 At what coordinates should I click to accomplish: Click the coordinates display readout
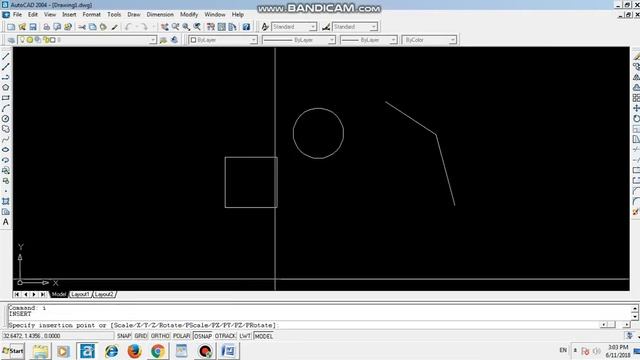click(x=58, y=336)
